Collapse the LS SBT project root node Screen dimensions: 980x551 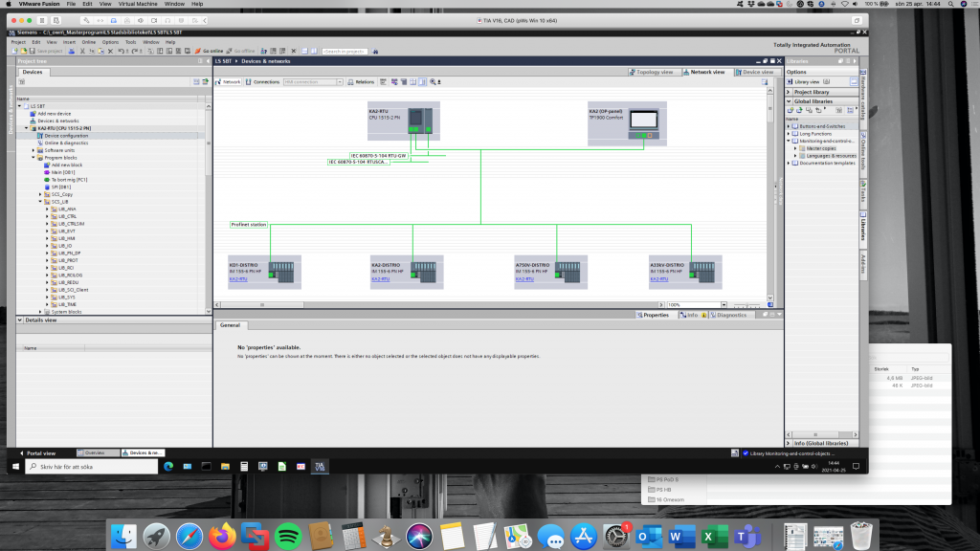(19, 106)
